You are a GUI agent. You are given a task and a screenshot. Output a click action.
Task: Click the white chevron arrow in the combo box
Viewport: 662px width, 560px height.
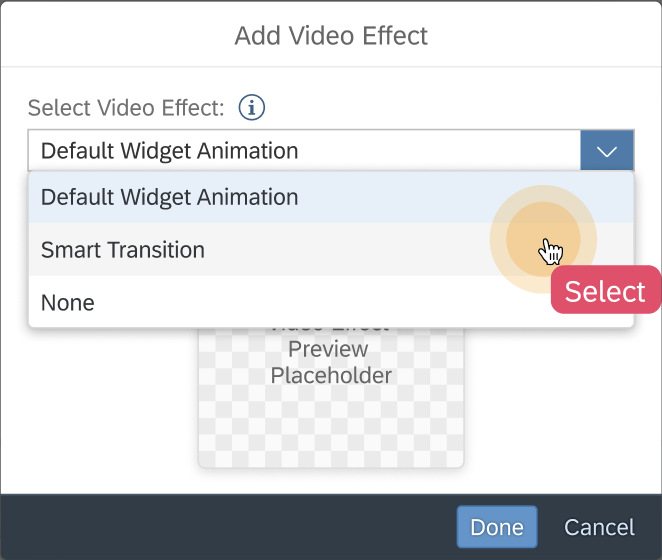coord(607,151)
